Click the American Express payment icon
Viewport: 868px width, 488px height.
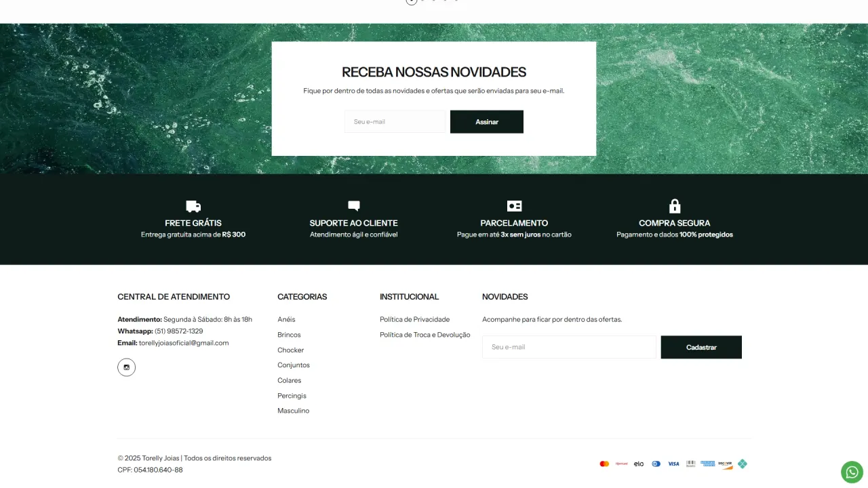[x=708, y=464]
